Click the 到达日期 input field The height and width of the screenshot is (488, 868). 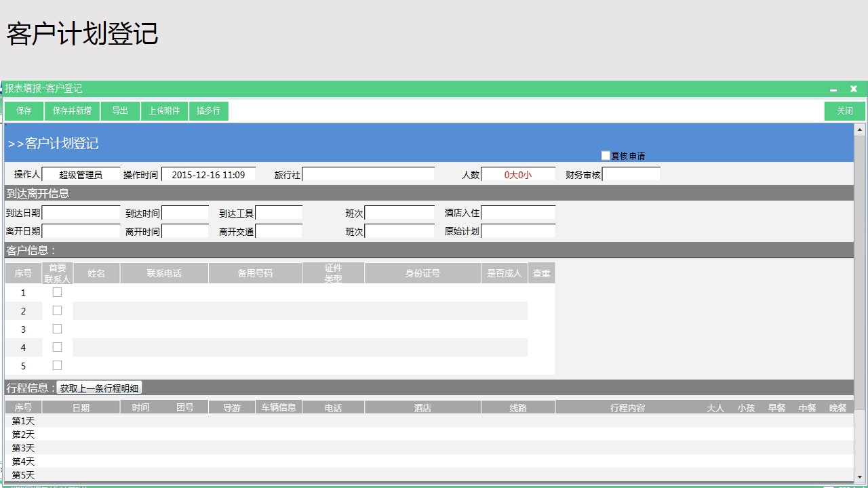click(x=81, y=213)
